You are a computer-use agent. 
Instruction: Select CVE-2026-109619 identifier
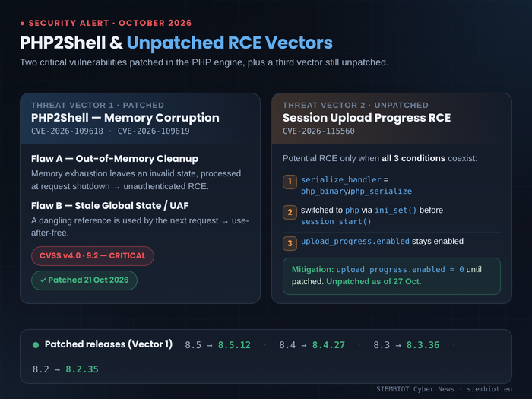tap(154, 131)
